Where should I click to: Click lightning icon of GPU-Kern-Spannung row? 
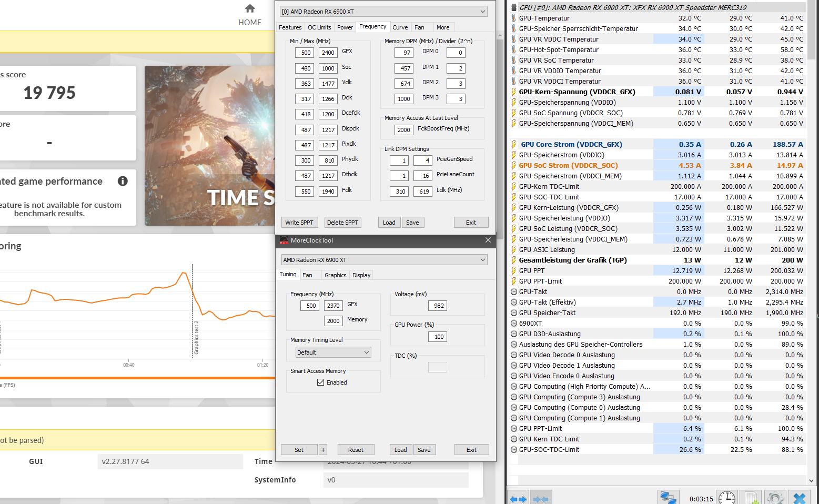[514, 92]
